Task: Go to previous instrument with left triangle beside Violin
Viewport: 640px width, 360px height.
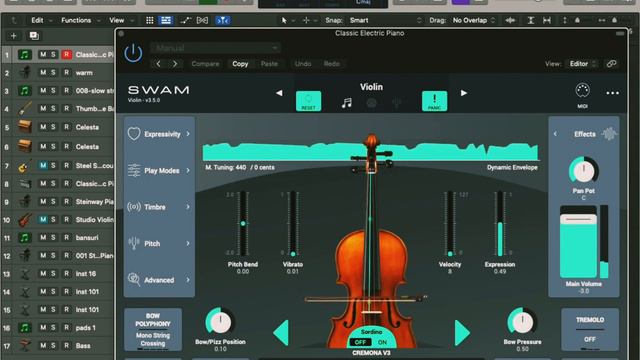Action: point(279,93)
